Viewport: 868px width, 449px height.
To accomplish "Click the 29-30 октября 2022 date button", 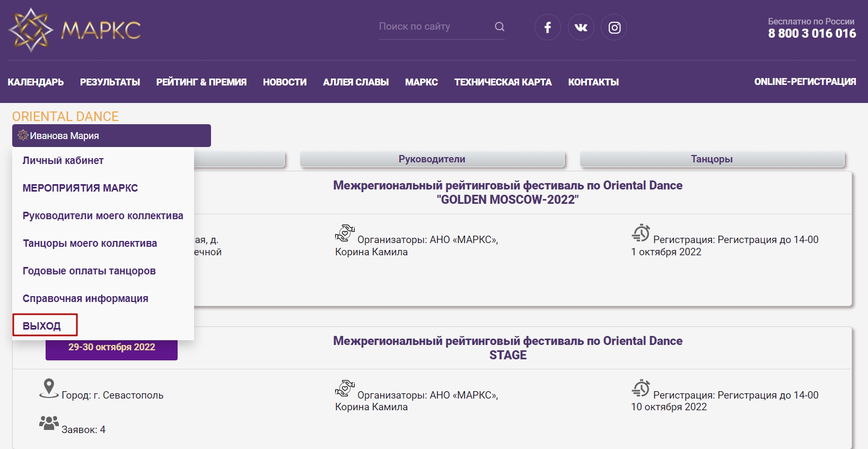I will (111, 349).
